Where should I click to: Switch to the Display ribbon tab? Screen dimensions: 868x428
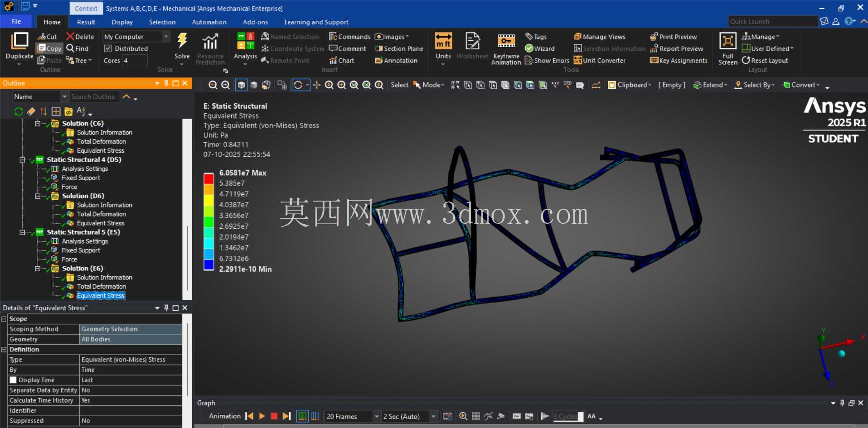(122, 22)
